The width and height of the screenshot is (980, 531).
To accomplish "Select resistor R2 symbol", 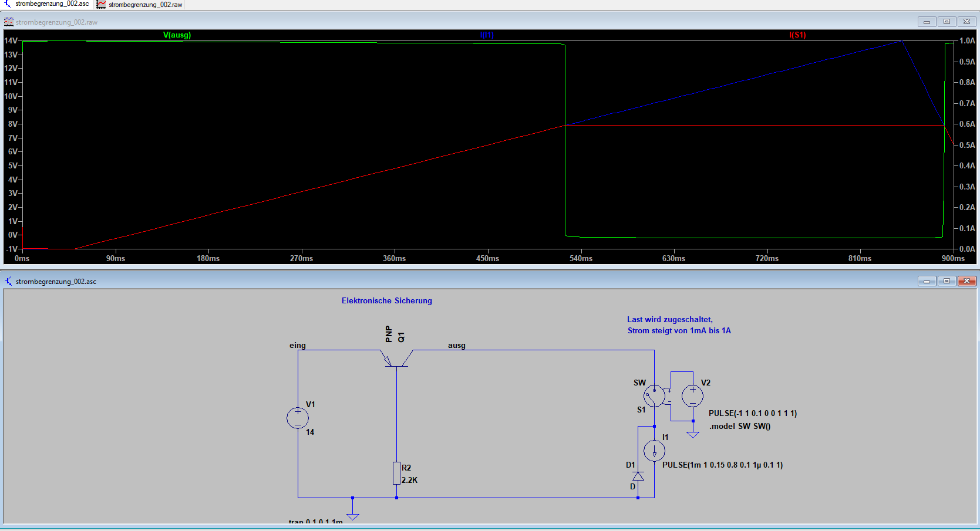I will click(397, 473).
